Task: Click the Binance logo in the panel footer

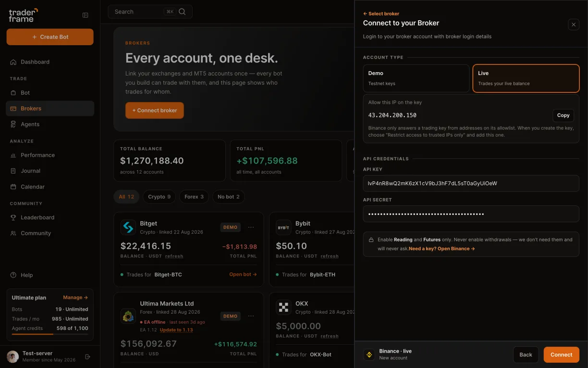Action: tap(369, 355)
